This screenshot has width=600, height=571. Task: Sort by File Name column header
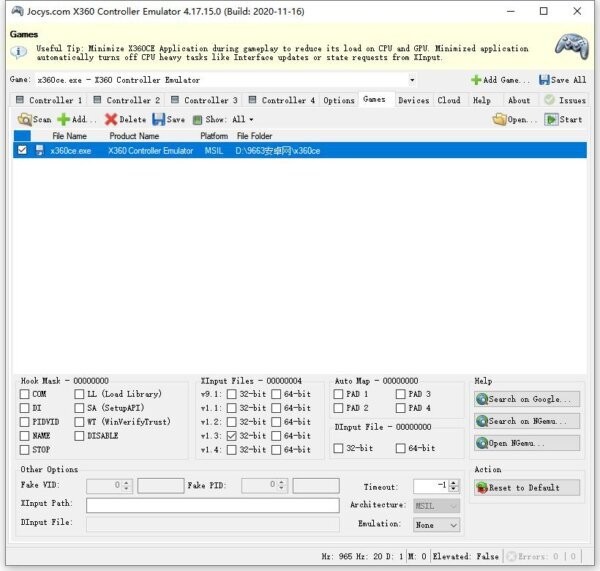coord(69,136)
